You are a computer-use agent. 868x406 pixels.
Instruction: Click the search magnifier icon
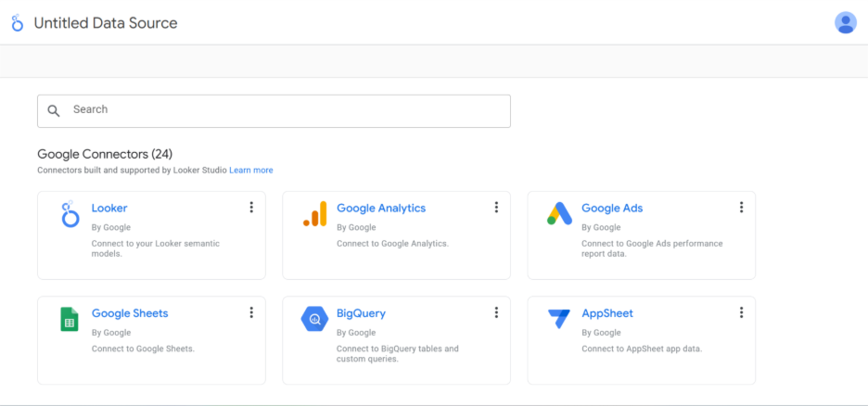[x=54, y=110]
